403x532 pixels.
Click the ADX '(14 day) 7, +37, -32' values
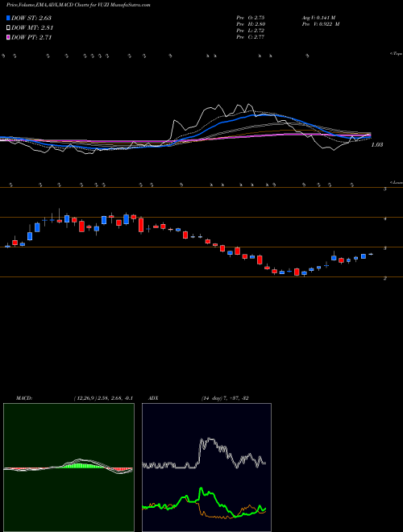(x=225, y=398)
